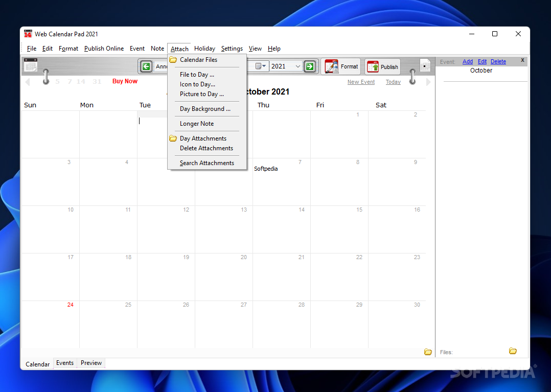Select the October 1 day cell
The width and height of the screenshot is (551, 392).
point(339,134)
